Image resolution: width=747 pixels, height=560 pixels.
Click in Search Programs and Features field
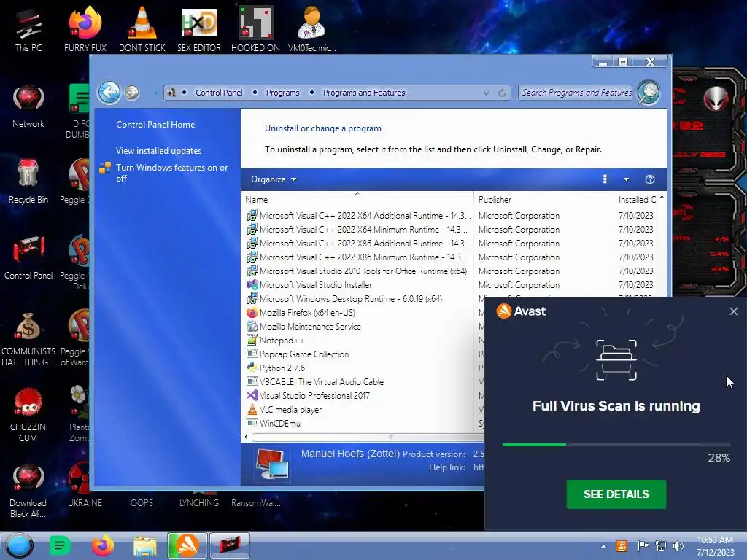pos(576,93)
